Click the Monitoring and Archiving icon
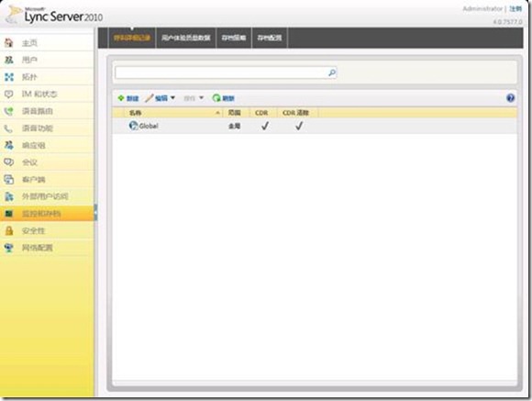This screenshot has width=532, height=401. [x=9, y=214]
